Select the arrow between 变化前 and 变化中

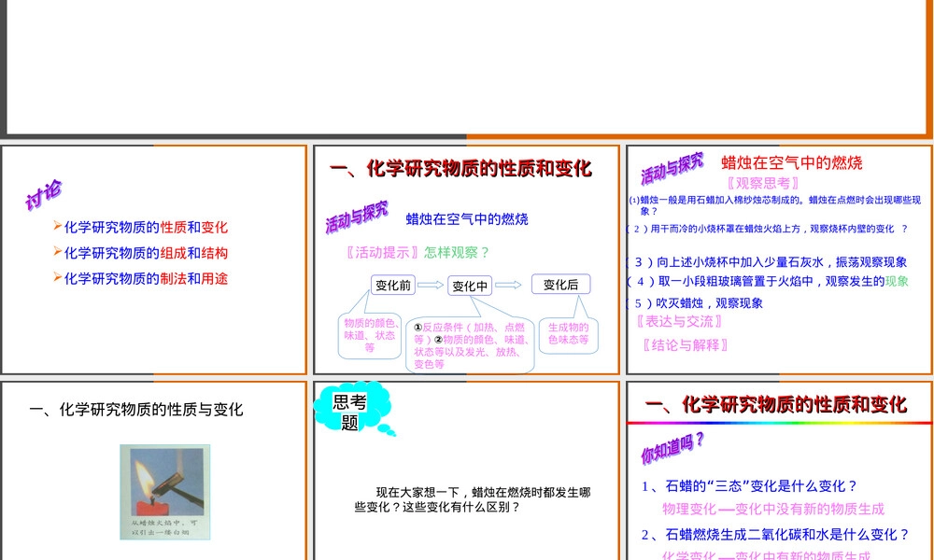coord(431,285)
